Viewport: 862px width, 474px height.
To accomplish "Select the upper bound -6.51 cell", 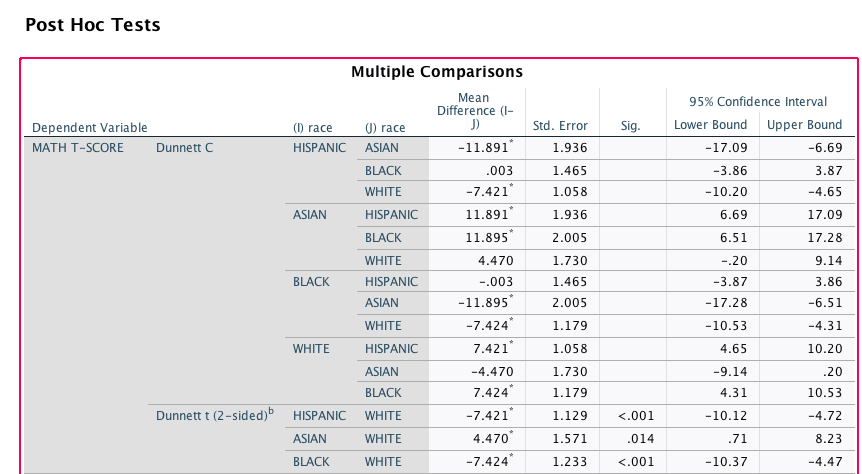I will (x=825, y=302).
